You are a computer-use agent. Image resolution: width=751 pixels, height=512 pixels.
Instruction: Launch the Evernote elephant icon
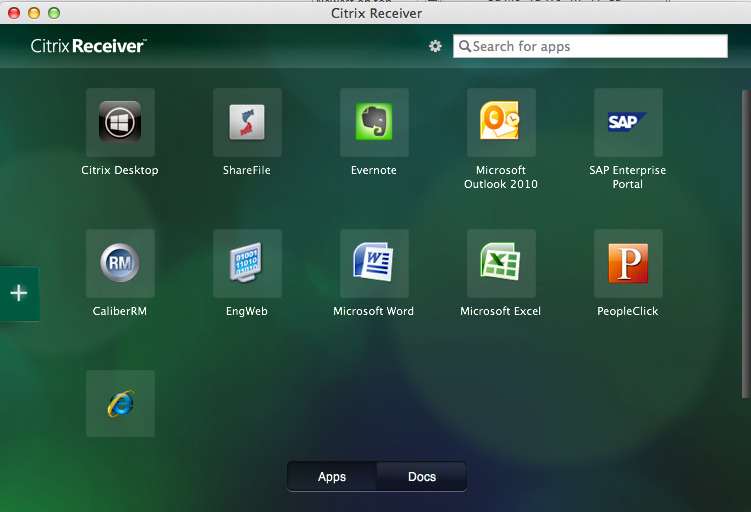pyautogui.click(x=374, y=122)
